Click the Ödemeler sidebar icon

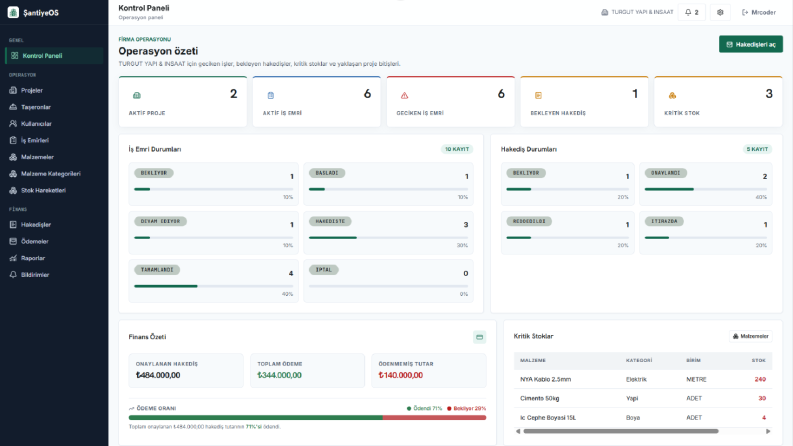pyautogui.click(x=13, y=242)
